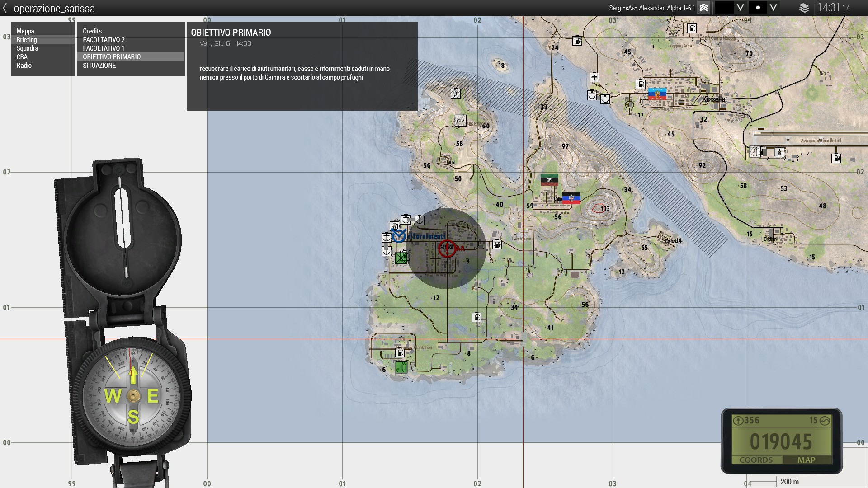
Task: Open the Radio menu entry
Action: (x=43, y=66)
